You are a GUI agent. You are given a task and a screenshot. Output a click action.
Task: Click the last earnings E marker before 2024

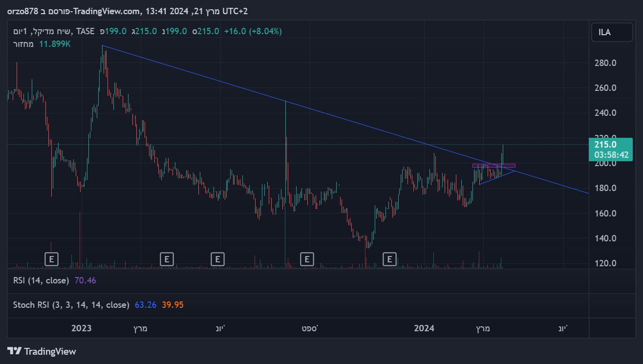click(x=389, y=259)
